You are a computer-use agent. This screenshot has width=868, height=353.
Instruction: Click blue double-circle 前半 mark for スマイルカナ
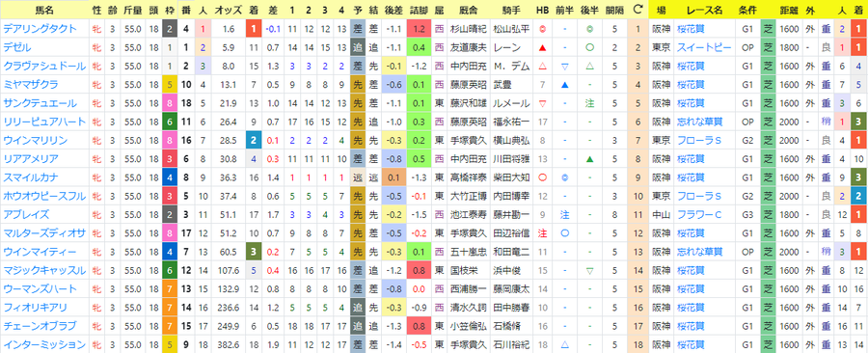click(x=564, y=177)
